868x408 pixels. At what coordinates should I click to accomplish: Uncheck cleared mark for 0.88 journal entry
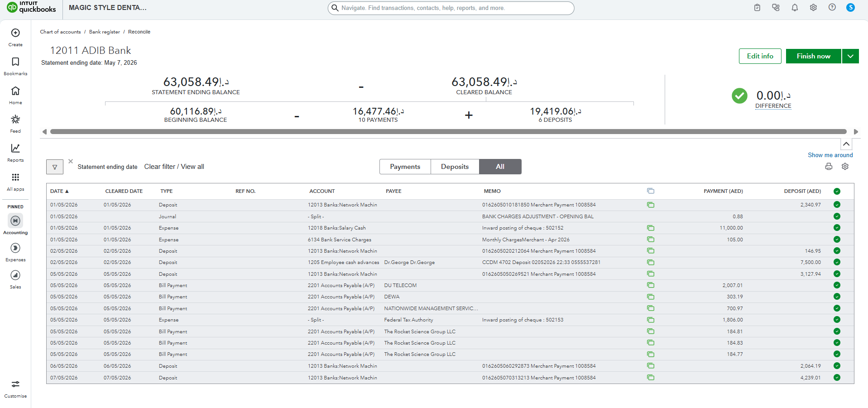pos(837,216)
